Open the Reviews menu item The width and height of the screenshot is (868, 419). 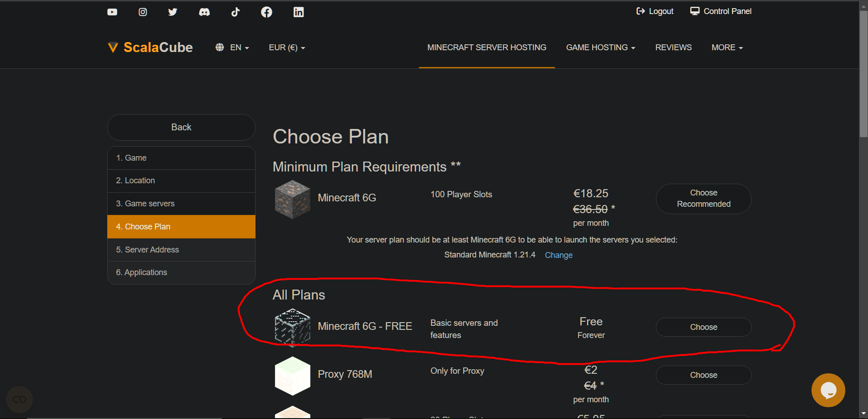673,48
